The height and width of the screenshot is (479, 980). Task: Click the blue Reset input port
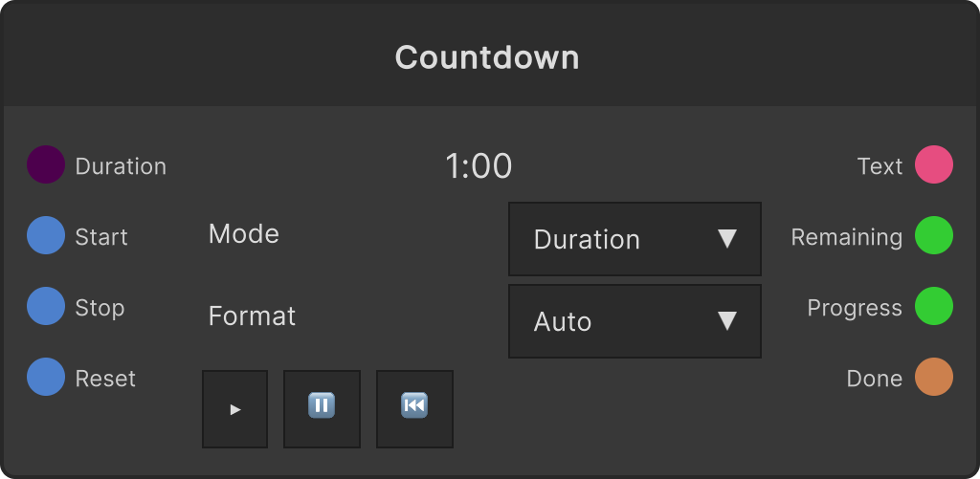[x=46, y=377]
